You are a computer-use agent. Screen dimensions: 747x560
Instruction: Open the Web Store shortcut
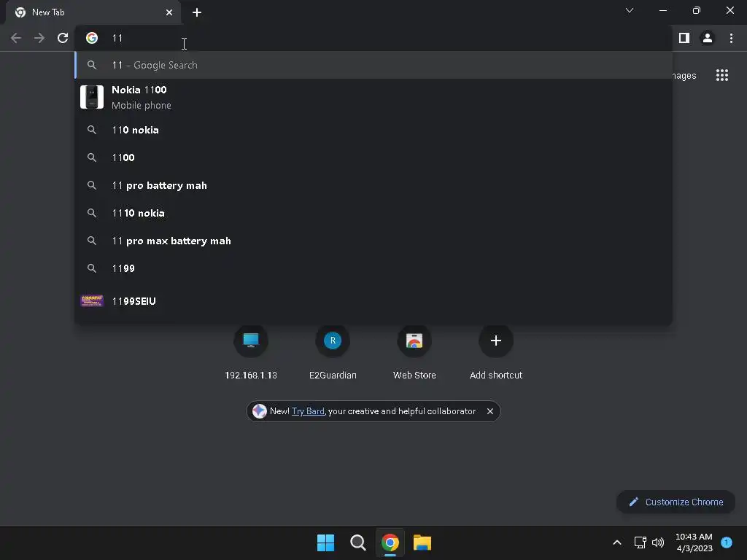(414, 353)
